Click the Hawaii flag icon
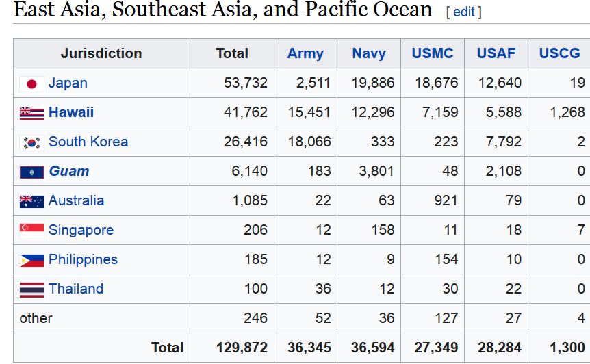The image size is (590, 364). tap(31, 113)
